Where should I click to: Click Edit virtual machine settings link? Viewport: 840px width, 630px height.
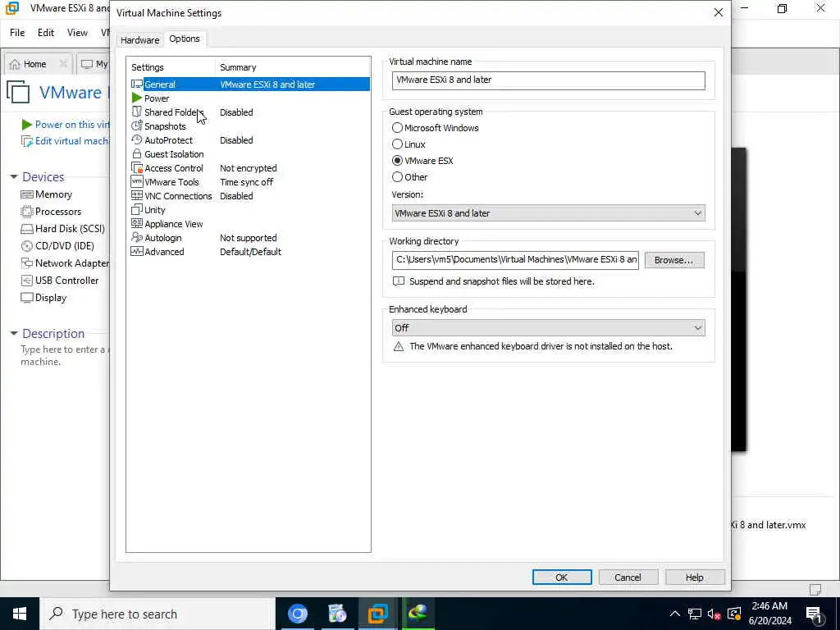point(65,141)
